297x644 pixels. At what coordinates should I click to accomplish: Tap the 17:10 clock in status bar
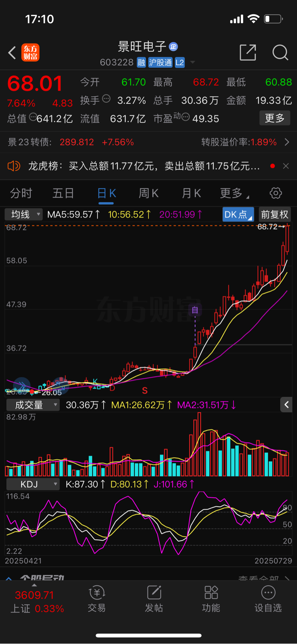(39, 19)
